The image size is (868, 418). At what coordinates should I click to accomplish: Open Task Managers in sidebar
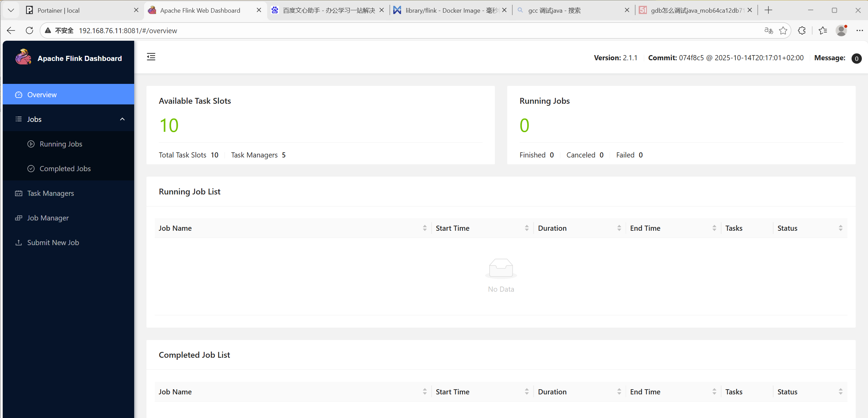click(x=51, y=193)
